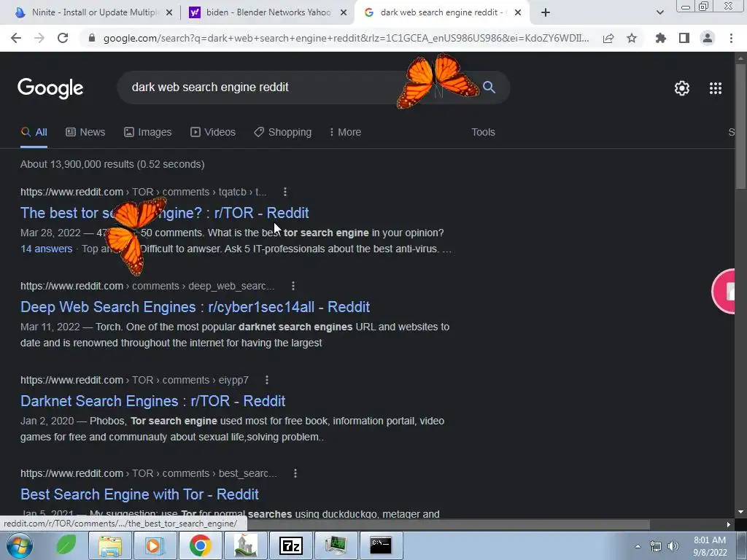Screen dimensions: 747x560
Task: Click the address bar URL
Action: (346, 38)
